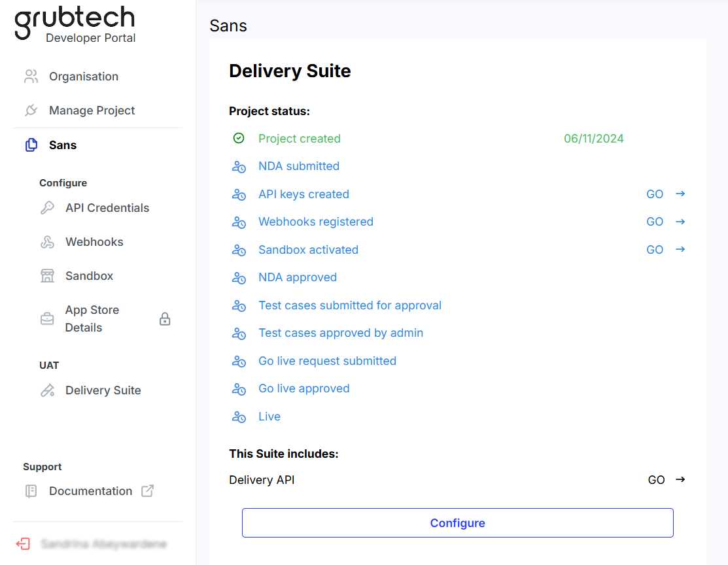
Task: Click the pending icon beside Live
Action: [x=239, y=417]
